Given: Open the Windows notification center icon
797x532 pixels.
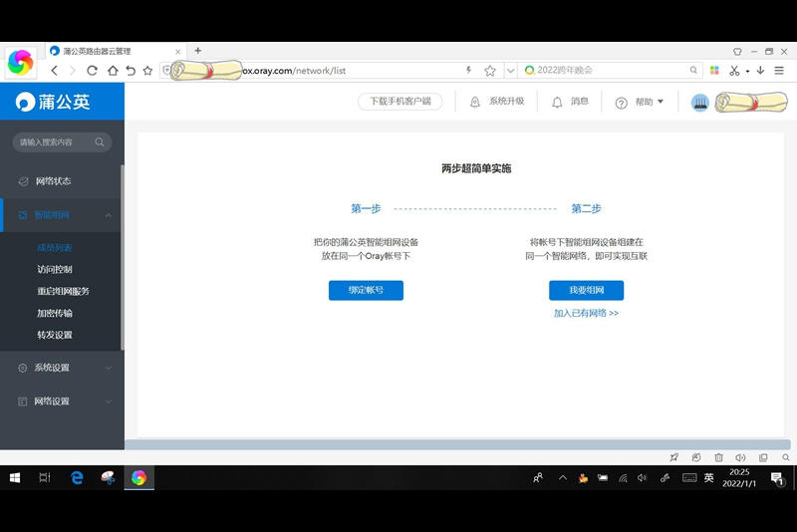Looking at the screenshot, I should coord(777,478).
